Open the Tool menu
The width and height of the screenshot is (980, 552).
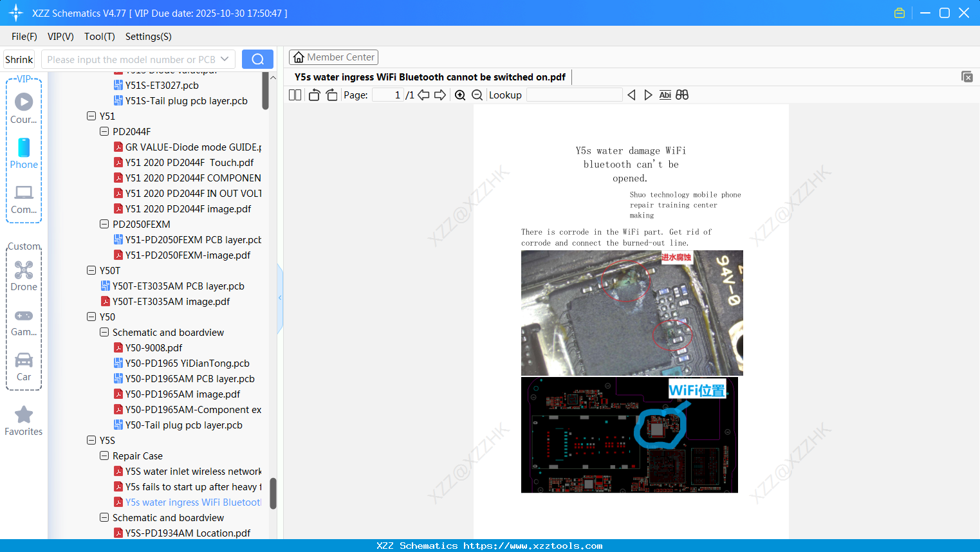[99, 37]
